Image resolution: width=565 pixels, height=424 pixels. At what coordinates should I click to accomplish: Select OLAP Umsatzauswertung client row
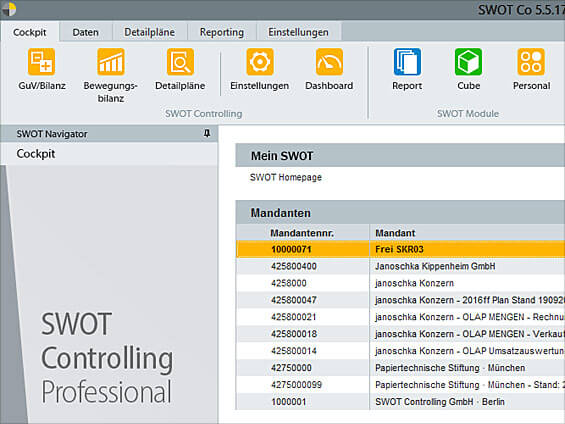pyautogui.click(x=400, y=351)
